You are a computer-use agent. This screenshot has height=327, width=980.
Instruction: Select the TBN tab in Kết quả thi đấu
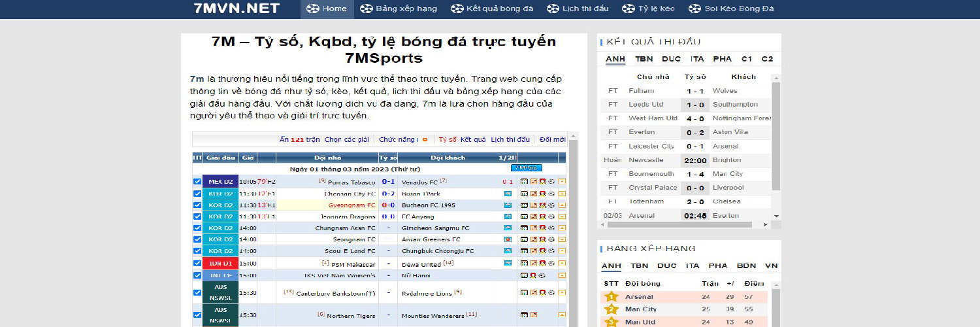coord(644,59)
